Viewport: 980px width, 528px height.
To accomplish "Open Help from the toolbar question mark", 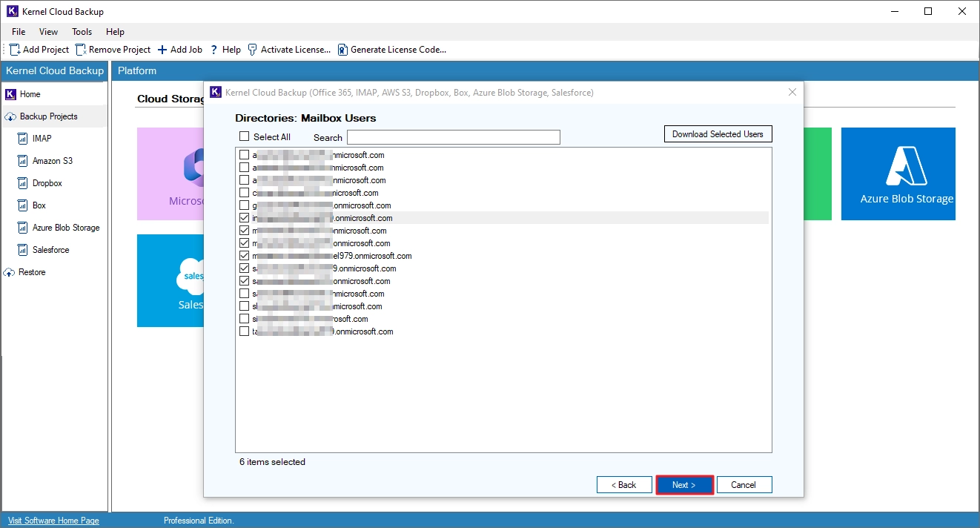I will point(214,50).
